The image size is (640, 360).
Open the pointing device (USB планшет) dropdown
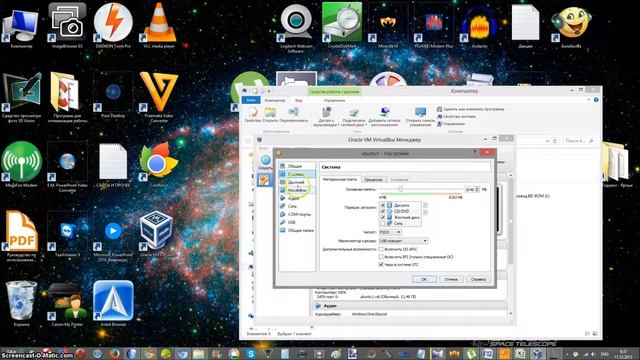coord(403,241)
